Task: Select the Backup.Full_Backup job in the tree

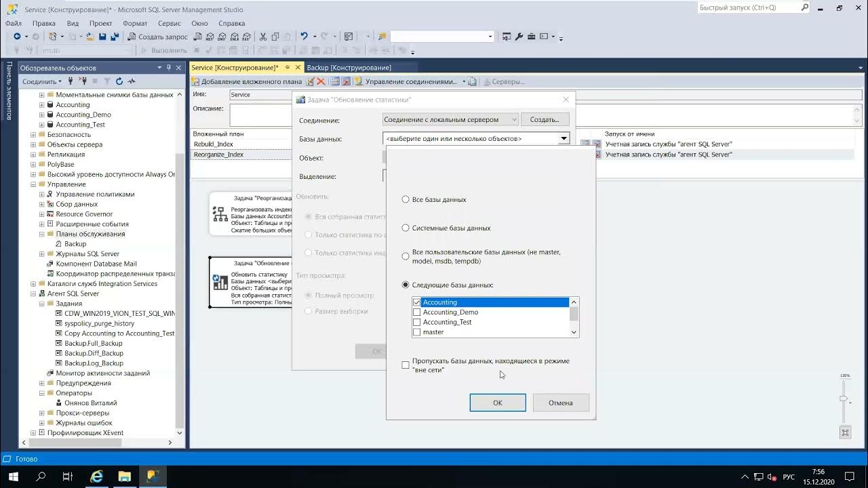Action: coord(94,344)
